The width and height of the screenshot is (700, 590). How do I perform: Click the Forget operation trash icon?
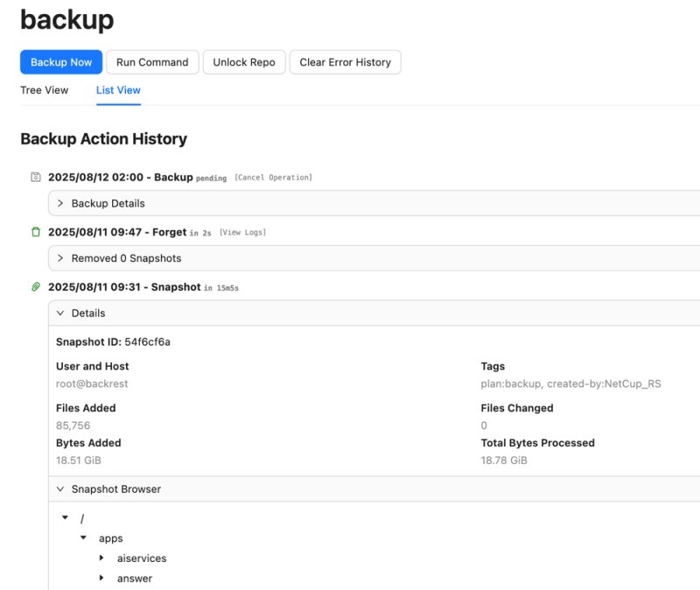pos(36,232)
